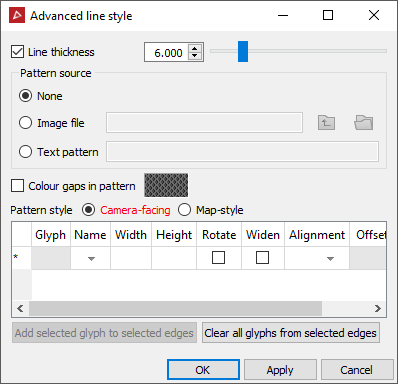Toggle the Line thickness checkbox
Screen dimensions: 398x384
(x=17, y=52)
